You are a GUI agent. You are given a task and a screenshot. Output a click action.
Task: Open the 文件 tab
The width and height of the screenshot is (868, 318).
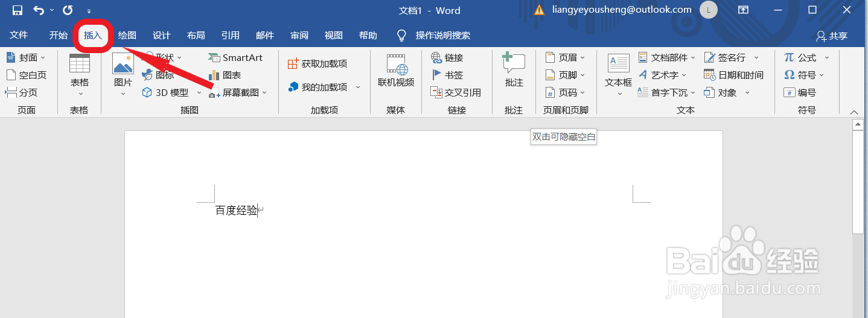19,36
